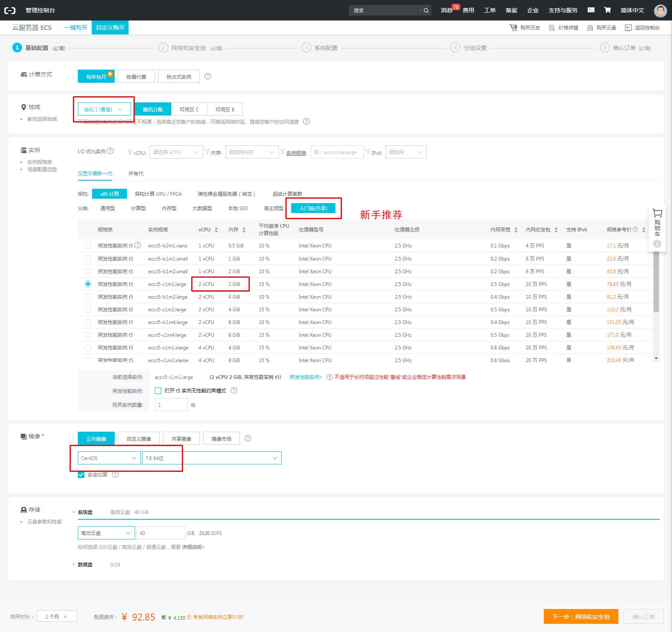
Task: Click the 购买实例数量 input field
Action: 170,405
